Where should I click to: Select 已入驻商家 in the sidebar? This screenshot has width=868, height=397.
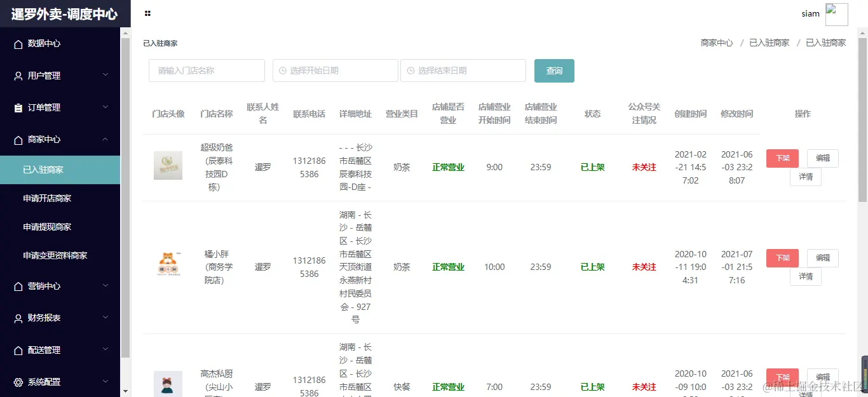[x=60, y=170]
